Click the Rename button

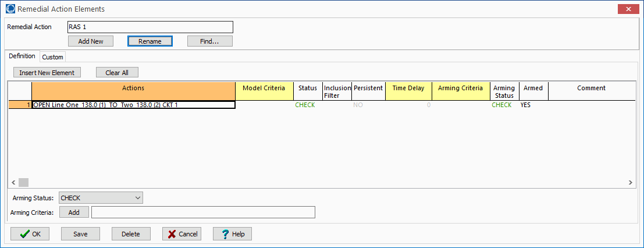click(x=150, y=41)
